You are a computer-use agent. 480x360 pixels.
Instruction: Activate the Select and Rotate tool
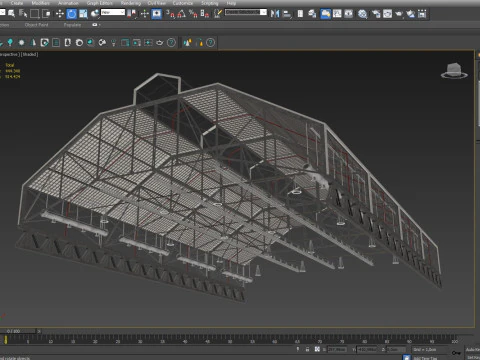tap(71, 14)
